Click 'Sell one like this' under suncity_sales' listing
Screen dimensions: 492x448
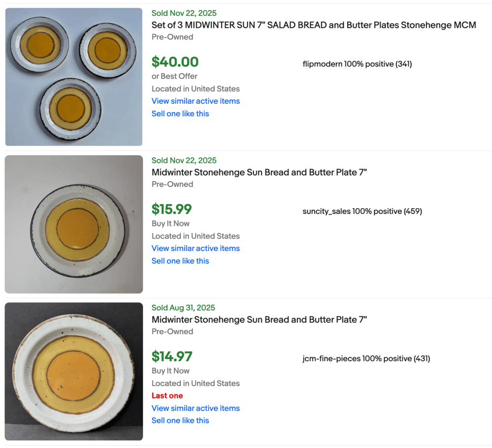coord(180,261)
